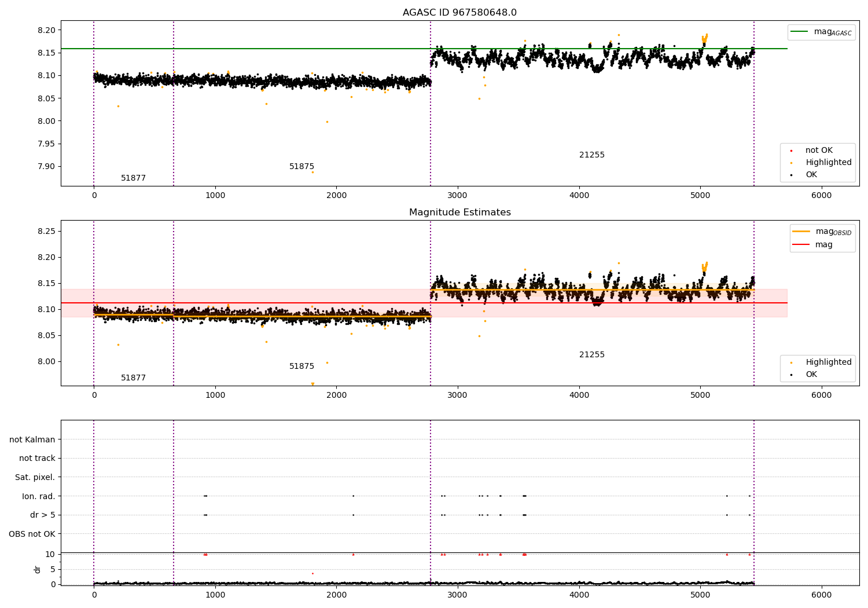Click the 51877 annotation in the top plot
868x608 pixels.
coord(133,178)
